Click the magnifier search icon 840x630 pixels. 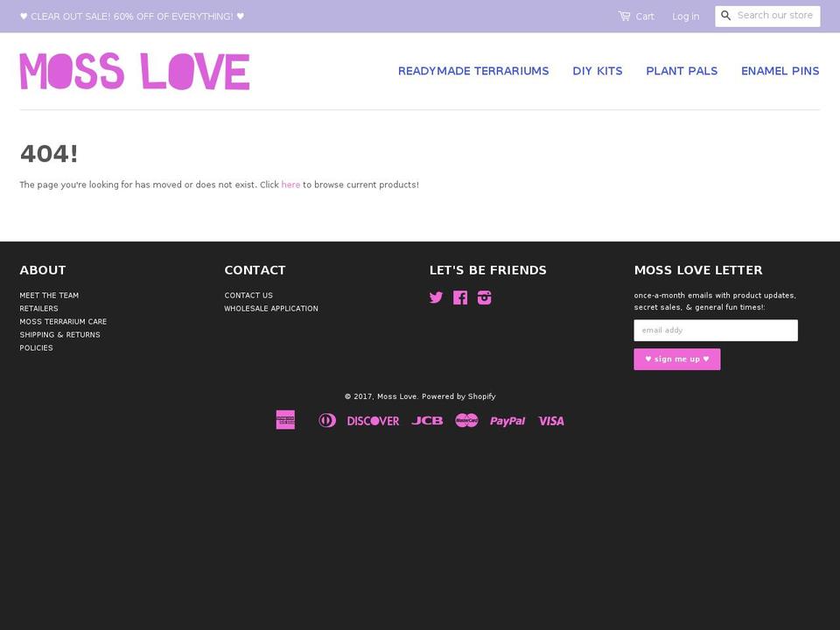point(726,16)
